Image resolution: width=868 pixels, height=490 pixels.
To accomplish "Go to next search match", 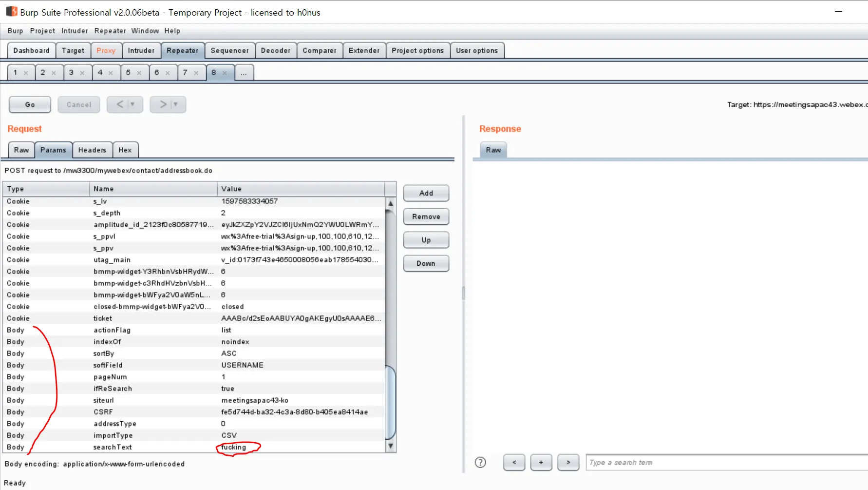I will point(568,462).
